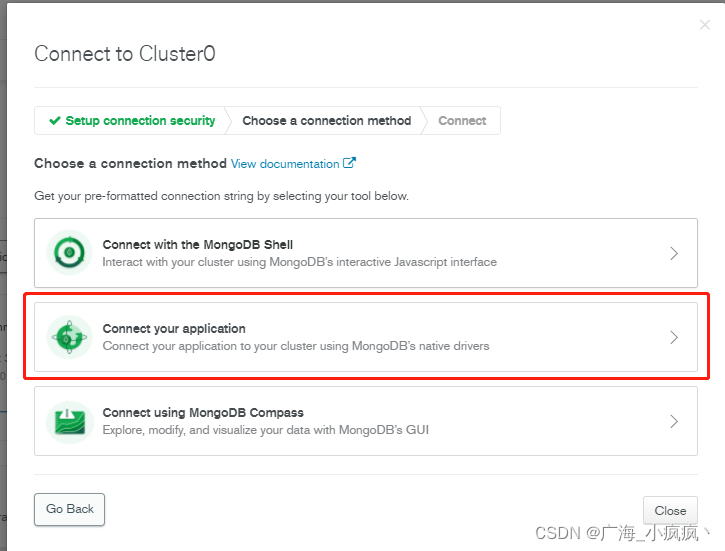Select Choose a connection method step
725x551 pixels.
326,121
